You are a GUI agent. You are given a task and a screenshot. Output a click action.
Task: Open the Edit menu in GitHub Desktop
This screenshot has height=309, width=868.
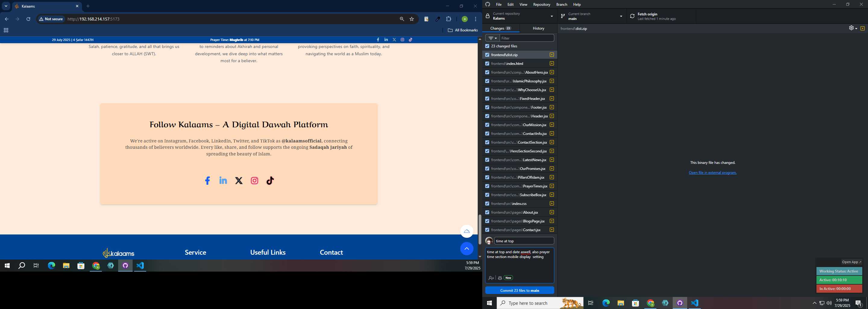(x=511, y=5)
